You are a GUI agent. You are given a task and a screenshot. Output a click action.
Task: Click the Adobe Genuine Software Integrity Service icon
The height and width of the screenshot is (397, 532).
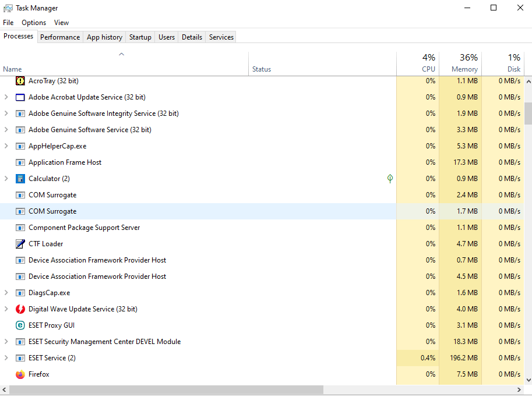20,114
